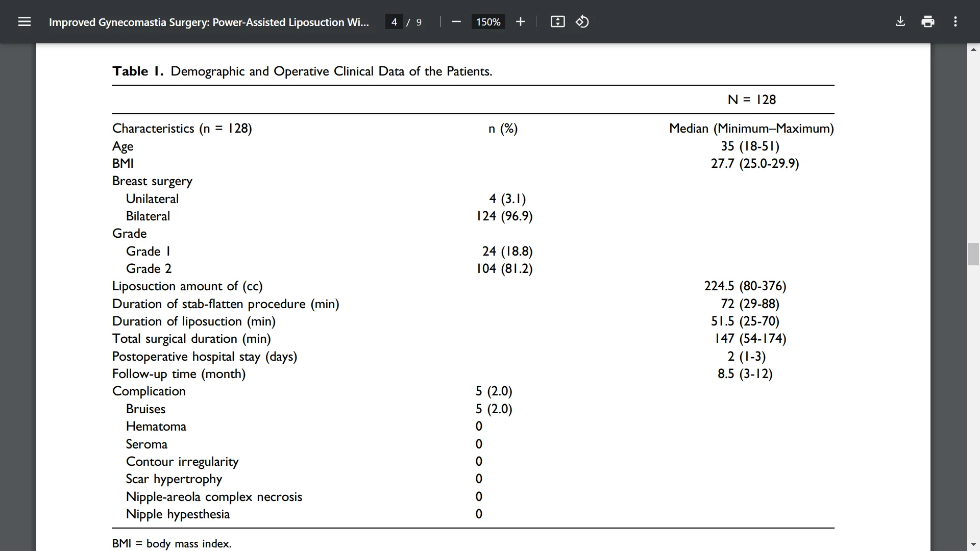Edit the page number field showing 4
This screenshot has height=551, width=980.
pos(394,22)
